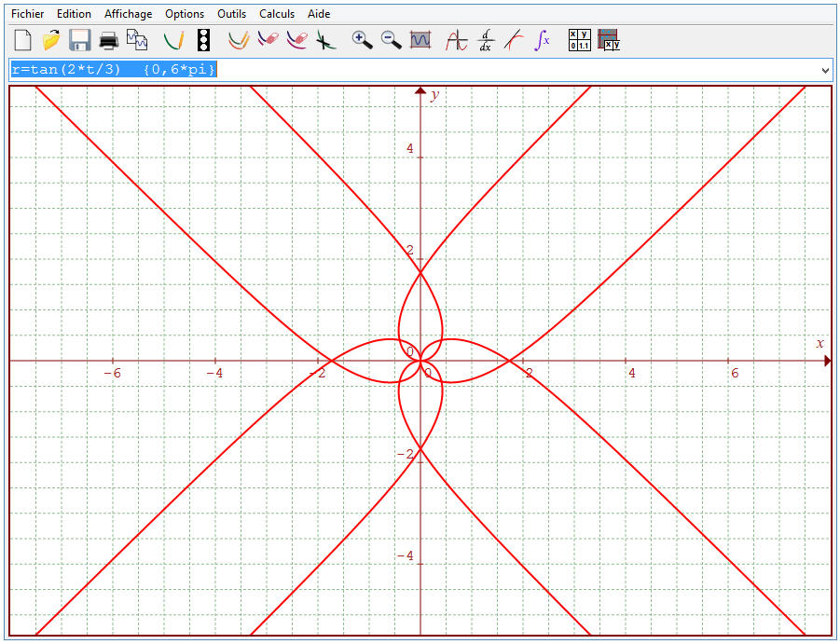Activate the coordinate cursor tool

tap(457, 40)
